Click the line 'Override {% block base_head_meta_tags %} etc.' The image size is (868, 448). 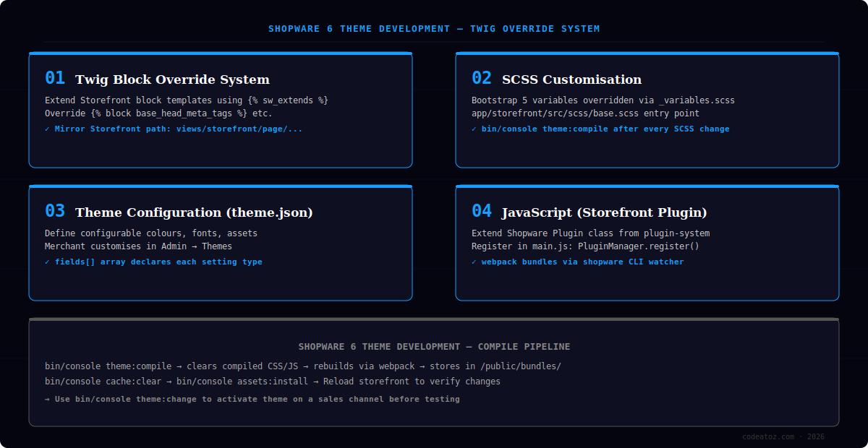coord(158,113)
